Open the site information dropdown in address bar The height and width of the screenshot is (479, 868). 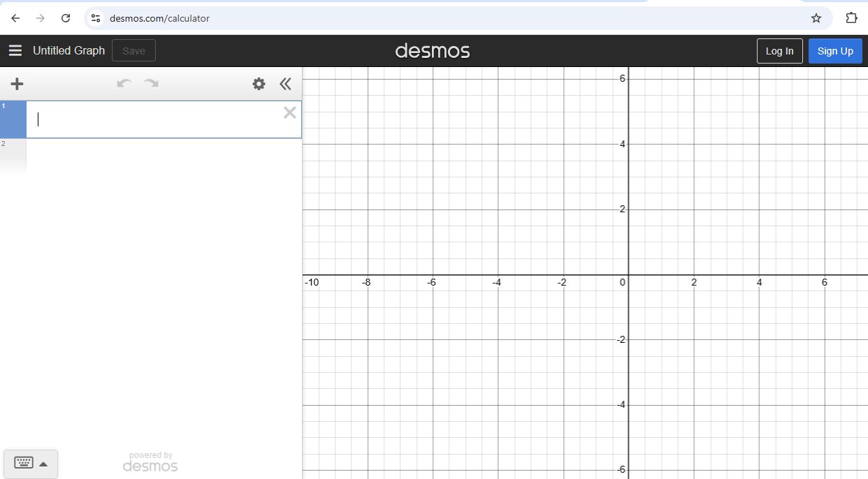95,17
